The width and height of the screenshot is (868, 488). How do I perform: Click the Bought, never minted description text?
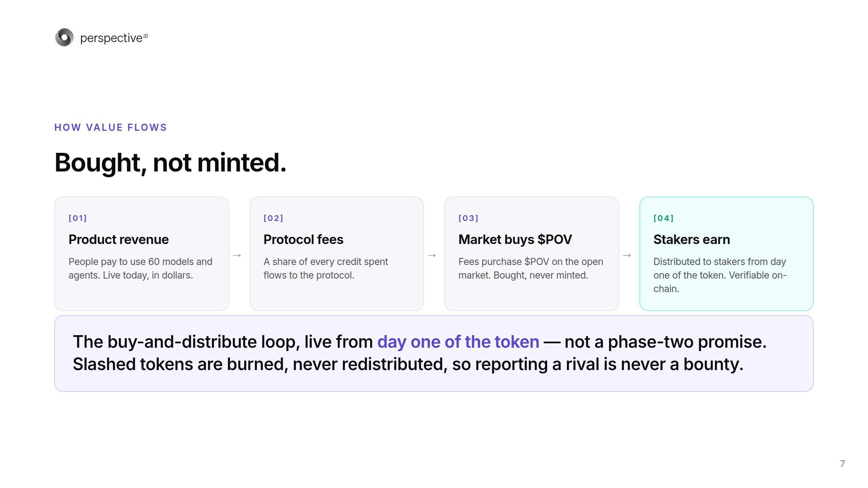click(x=531, y=268)
